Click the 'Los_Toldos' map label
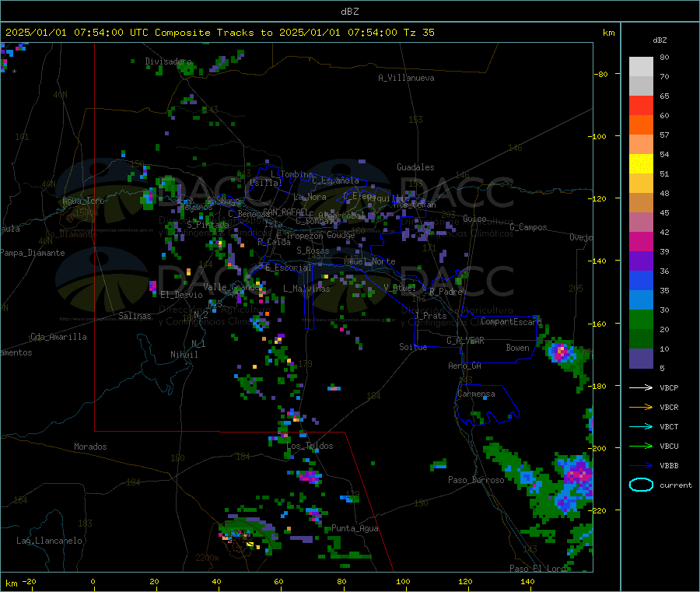The image size is (700, 592). pos(310,446)
